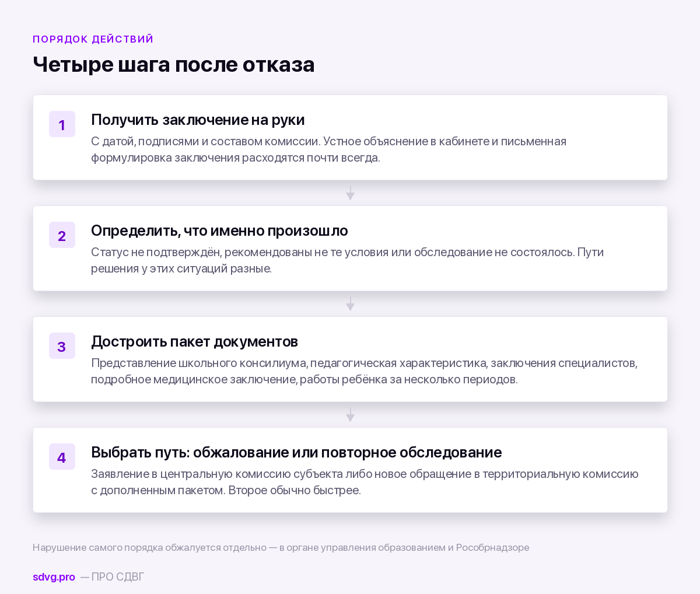The height and width of the screenshot is (594, 700).
Task: Click description starting 'Статус не подтверждён'
Action: click(x=347, y=260)
